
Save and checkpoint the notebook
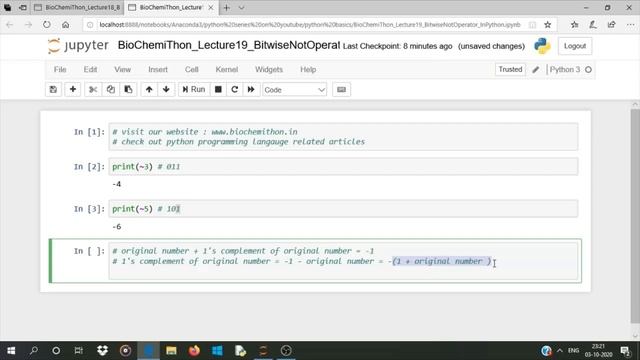click(x=53, y=89)
